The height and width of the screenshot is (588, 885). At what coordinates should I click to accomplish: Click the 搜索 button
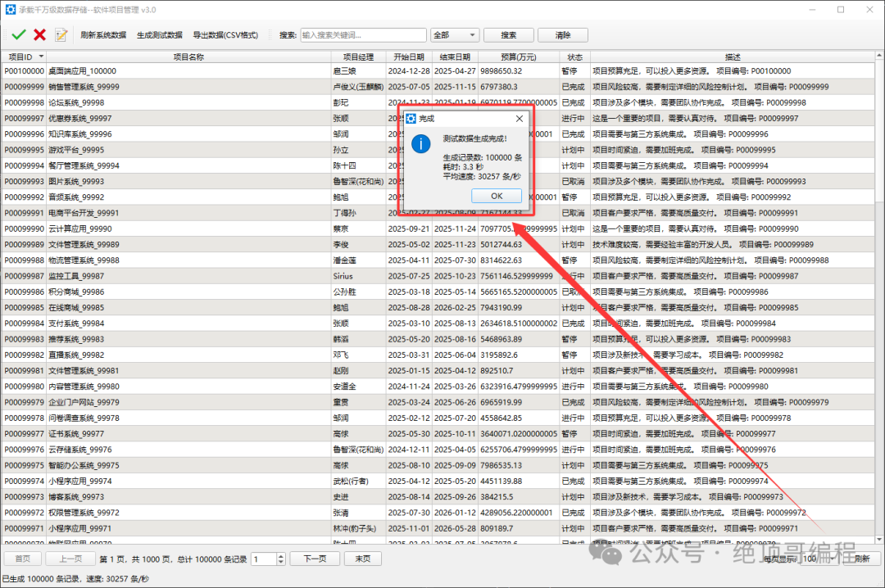509,35
